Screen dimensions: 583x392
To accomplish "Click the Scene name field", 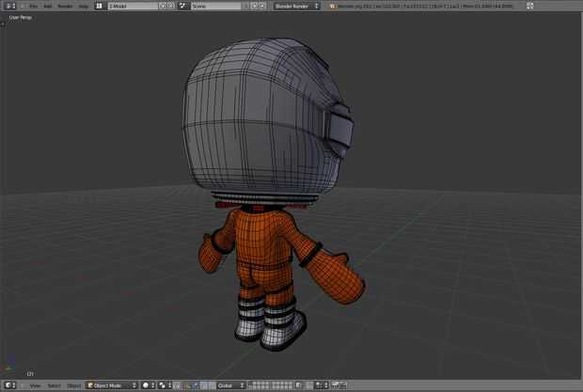I will (x=216, y=6).
